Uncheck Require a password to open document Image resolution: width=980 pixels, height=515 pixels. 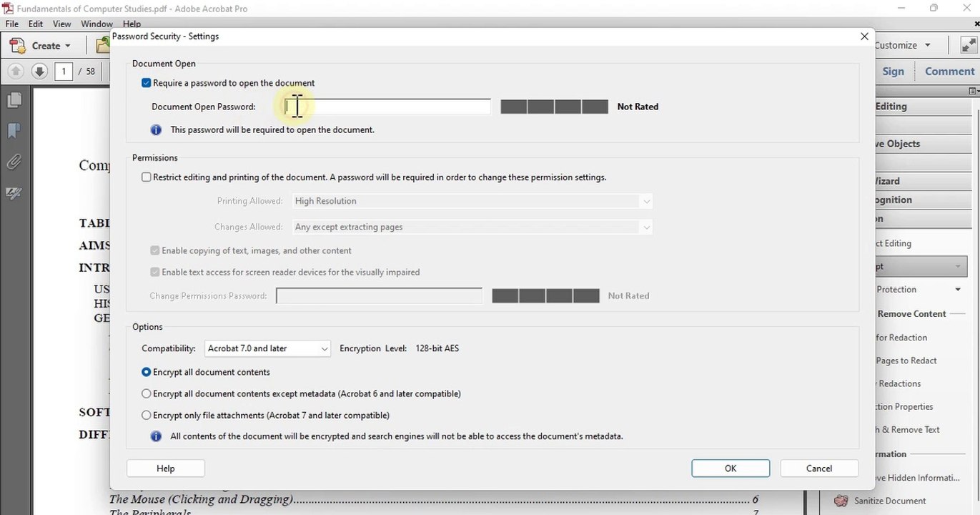(147, 83)
